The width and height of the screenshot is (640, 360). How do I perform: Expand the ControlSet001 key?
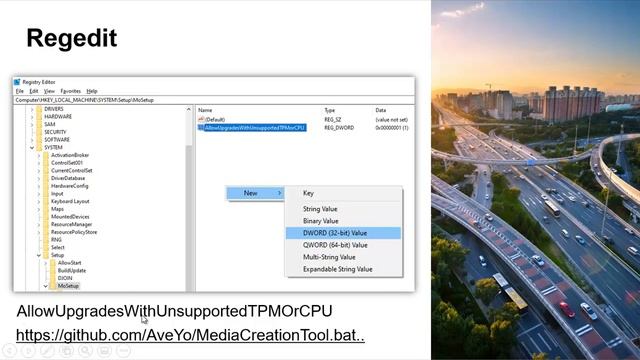tap(39, 163)
